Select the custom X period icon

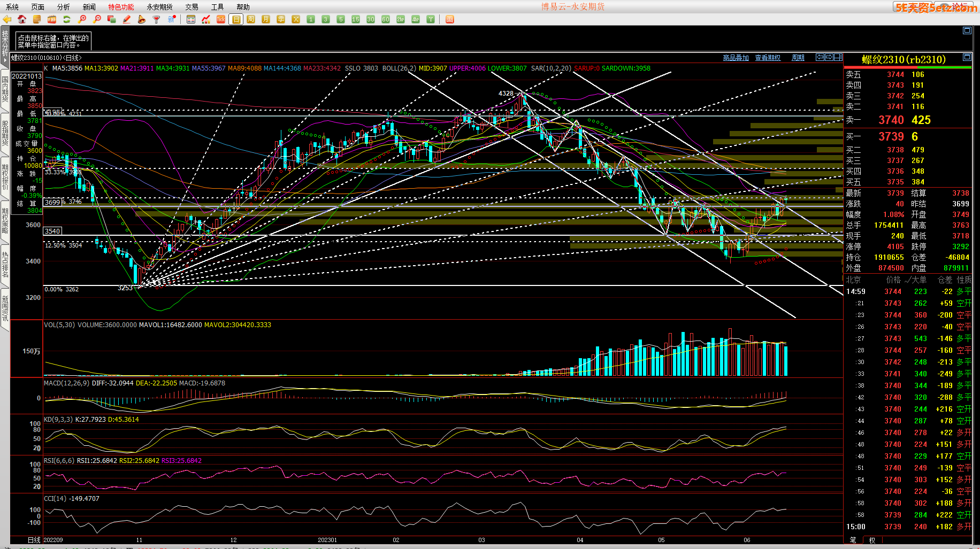[x=296, y=19]
